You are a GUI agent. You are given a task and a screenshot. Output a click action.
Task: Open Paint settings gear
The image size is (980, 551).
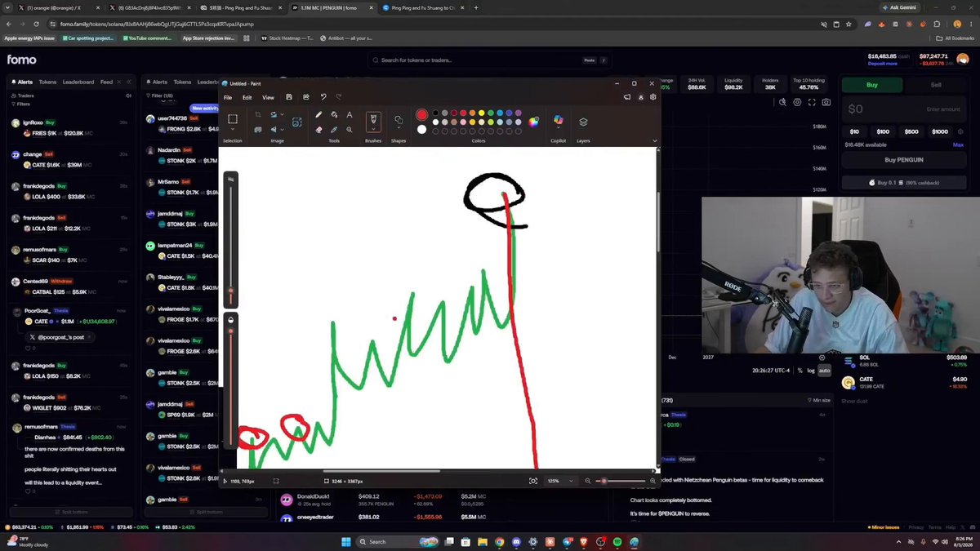(653, 97)
